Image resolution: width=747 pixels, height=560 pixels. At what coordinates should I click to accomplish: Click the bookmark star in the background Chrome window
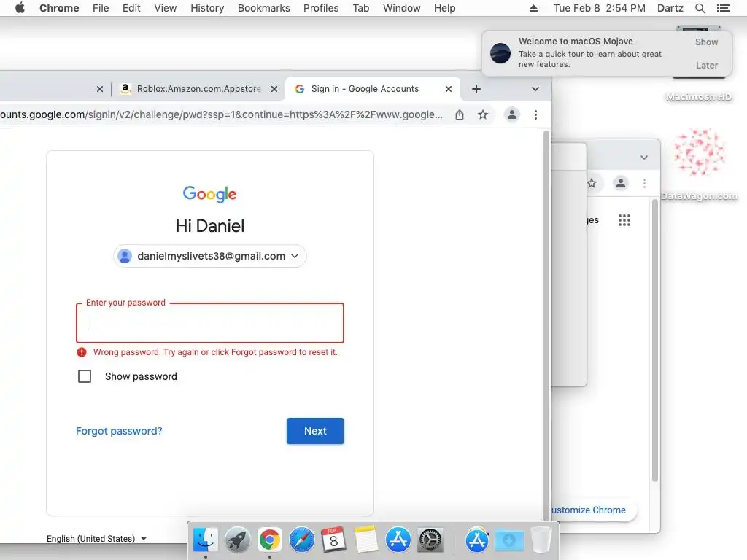(x=592, y=183)
